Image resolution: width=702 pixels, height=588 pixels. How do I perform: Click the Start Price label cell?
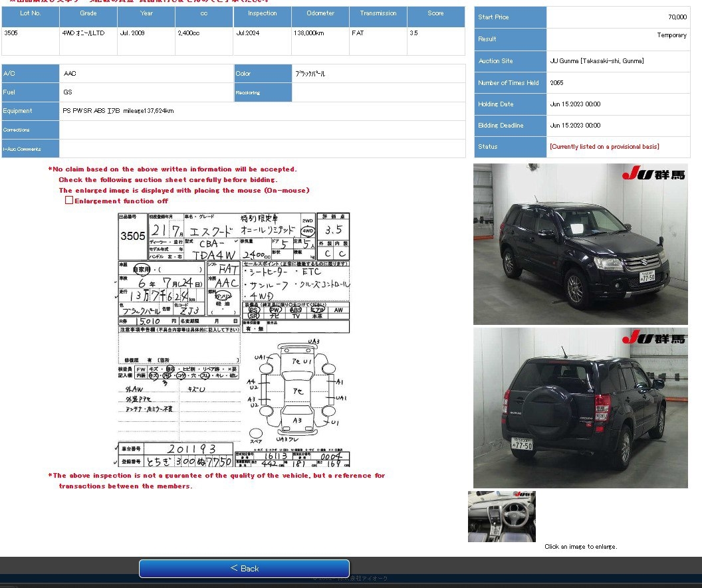510,17
